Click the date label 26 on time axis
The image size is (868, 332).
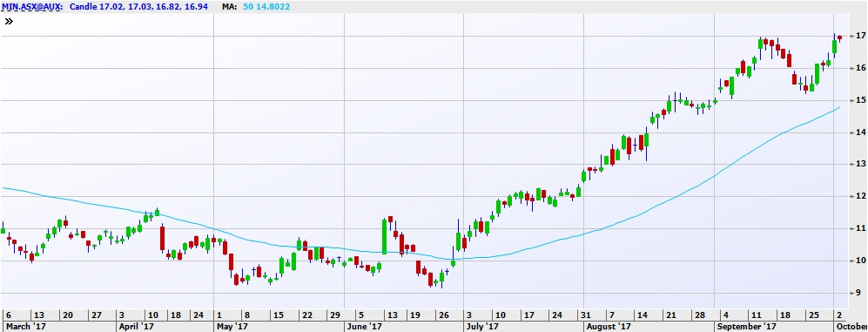443,315
